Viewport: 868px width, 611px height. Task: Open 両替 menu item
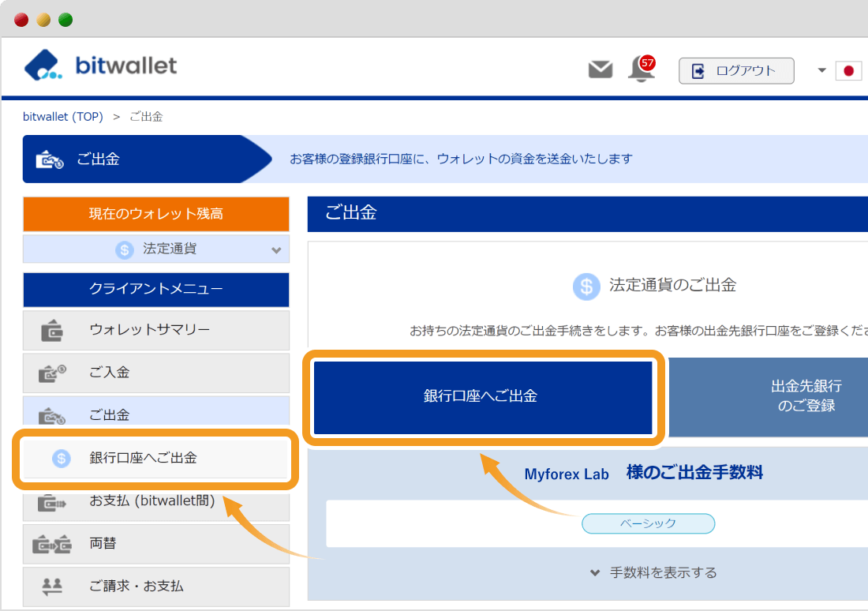click(x=156, y=544)
